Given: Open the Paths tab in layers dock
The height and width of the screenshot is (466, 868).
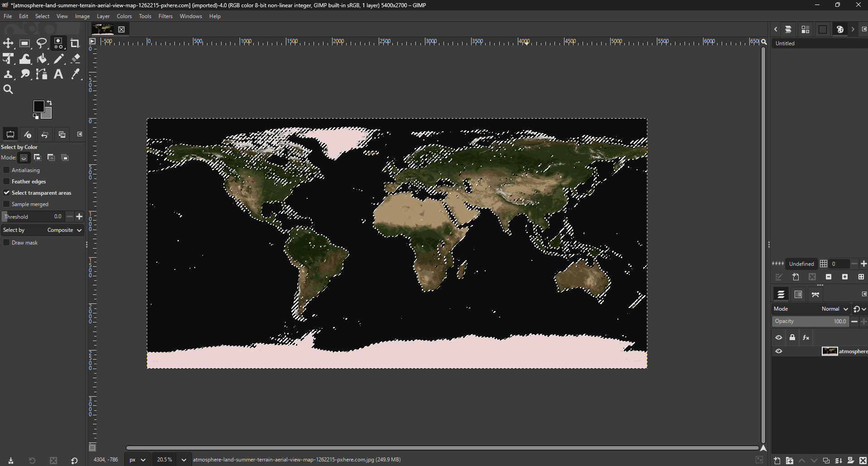Looking at the screenshot, I should (x=815, y=295).
